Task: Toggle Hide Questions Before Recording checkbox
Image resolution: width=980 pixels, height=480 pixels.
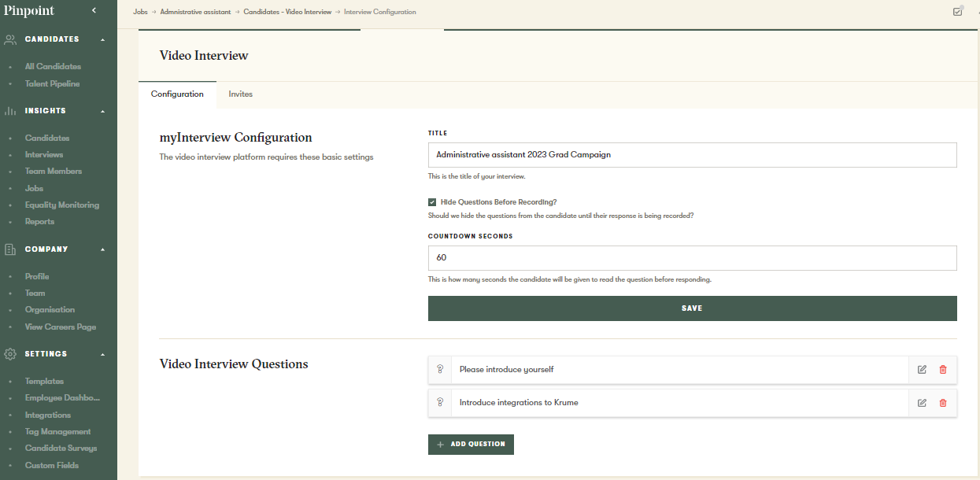Action: click(x=432, y=202)
